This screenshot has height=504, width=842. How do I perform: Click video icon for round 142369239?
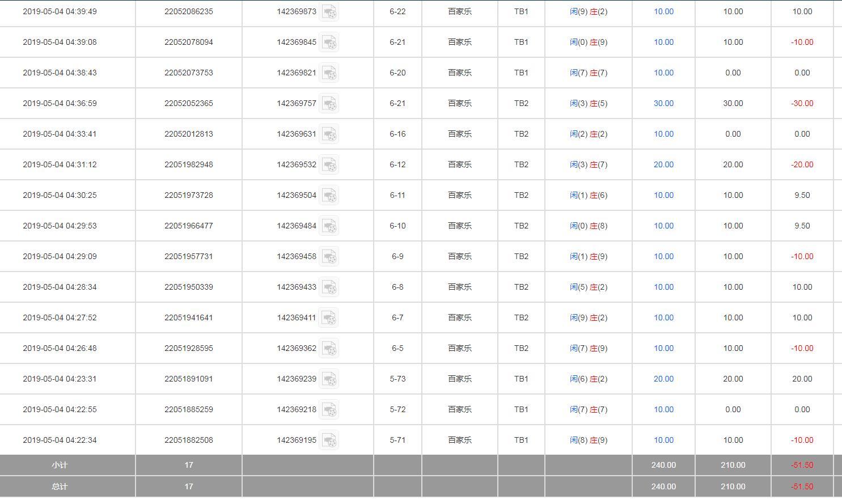click(x=329, y=379)
